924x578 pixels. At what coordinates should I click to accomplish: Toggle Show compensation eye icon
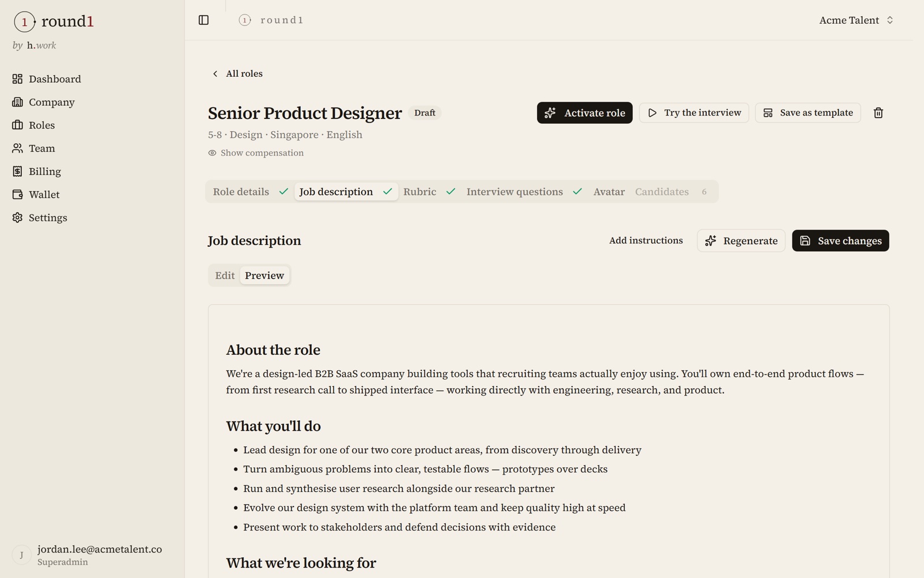(x=212, y=153)
